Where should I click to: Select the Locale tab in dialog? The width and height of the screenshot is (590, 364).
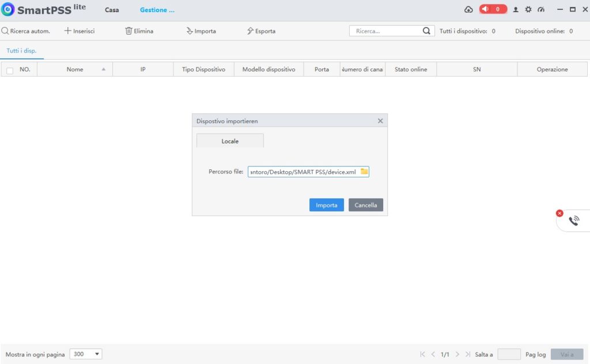[230, 141]
